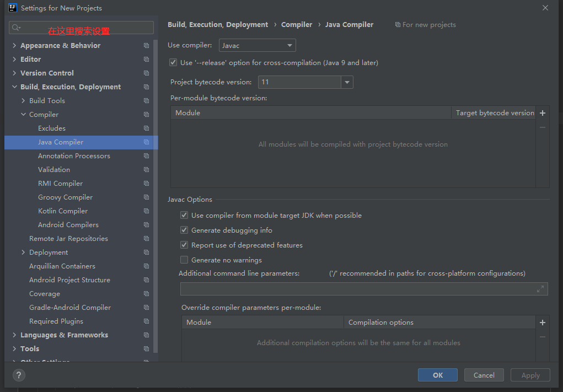This screenshot has height=392, width=563.
Task: Click project-level icon beside Tools
Action: [147, 349]
